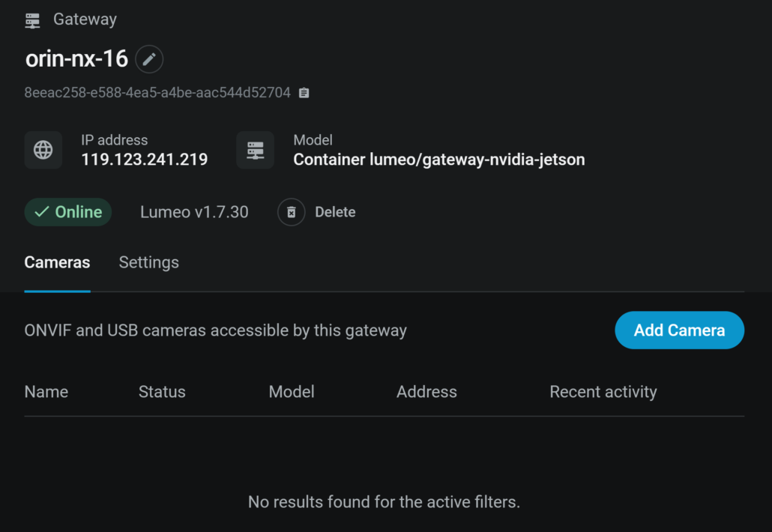Sort by the Name column header
The width and height of the screenshot is (772, 532).
[46, 392]
